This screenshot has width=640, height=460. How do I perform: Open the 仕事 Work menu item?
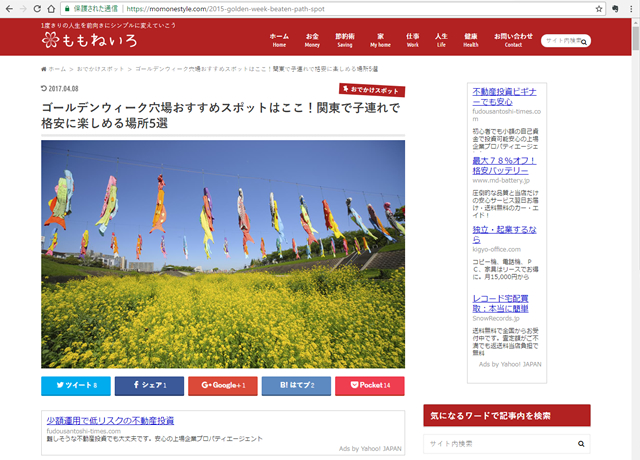tap(412, 40)
